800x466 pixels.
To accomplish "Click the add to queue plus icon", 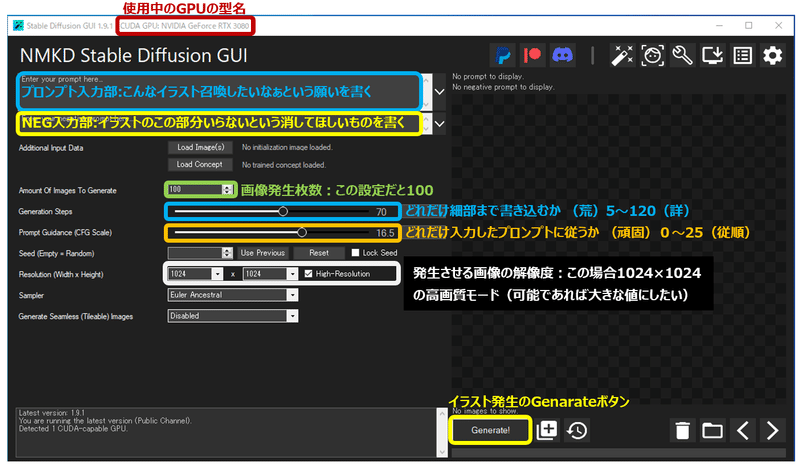I will [547, 430].
